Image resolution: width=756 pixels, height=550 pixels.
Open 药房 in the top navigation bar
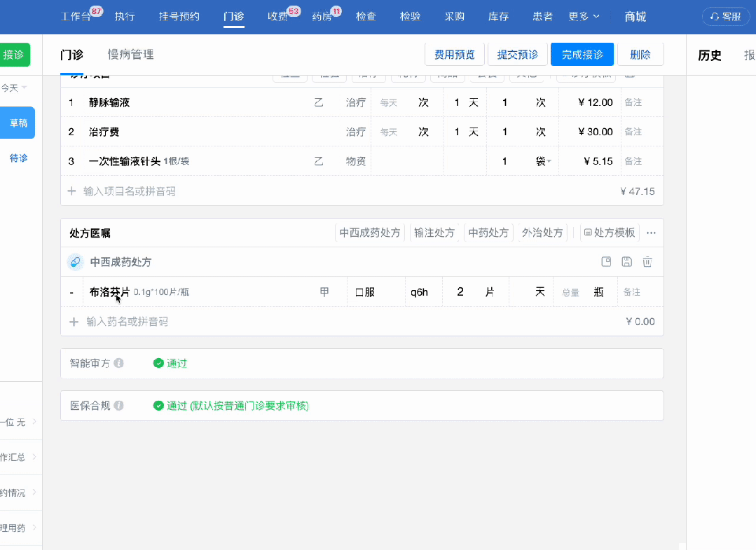pyautogui.click(x=322, y=17)
